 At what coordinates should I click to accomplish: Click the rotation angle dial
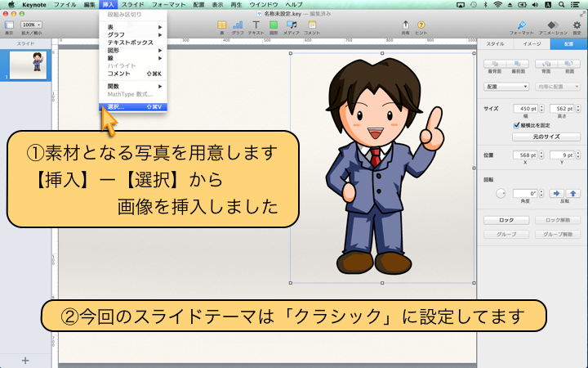pos(501,194)
